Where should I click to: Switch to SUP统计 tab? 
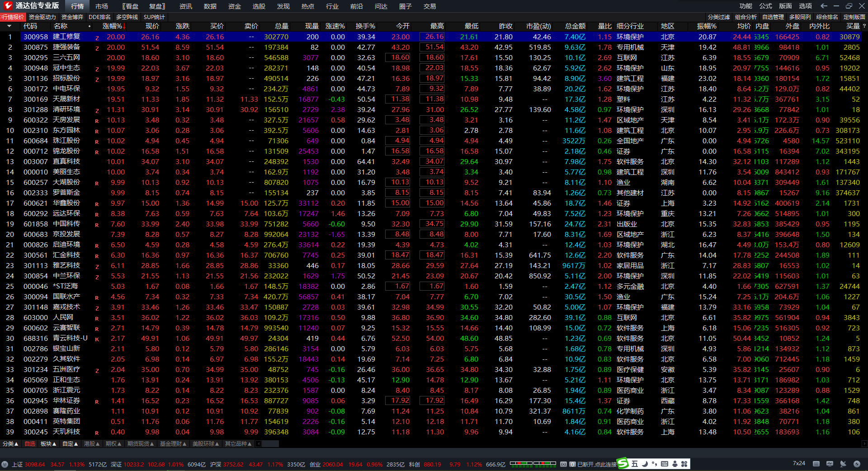(x=154, y=17)
